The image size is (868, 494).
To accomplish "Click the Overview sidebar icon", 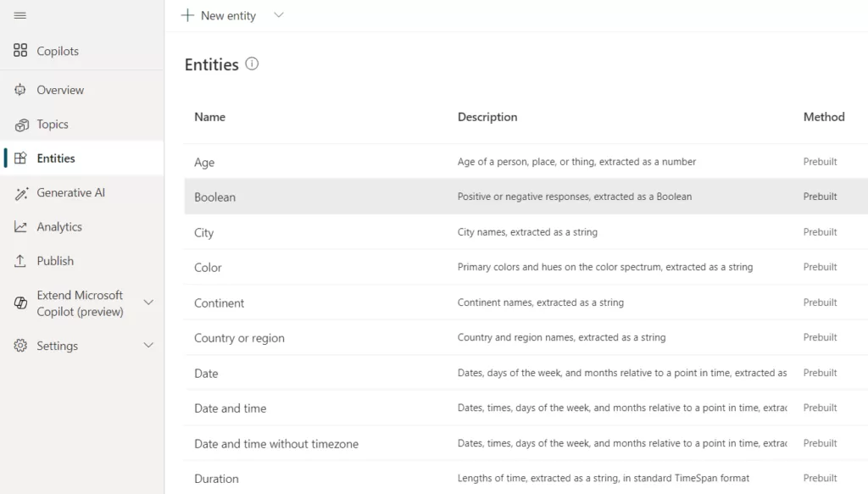I will click(20, 90).
